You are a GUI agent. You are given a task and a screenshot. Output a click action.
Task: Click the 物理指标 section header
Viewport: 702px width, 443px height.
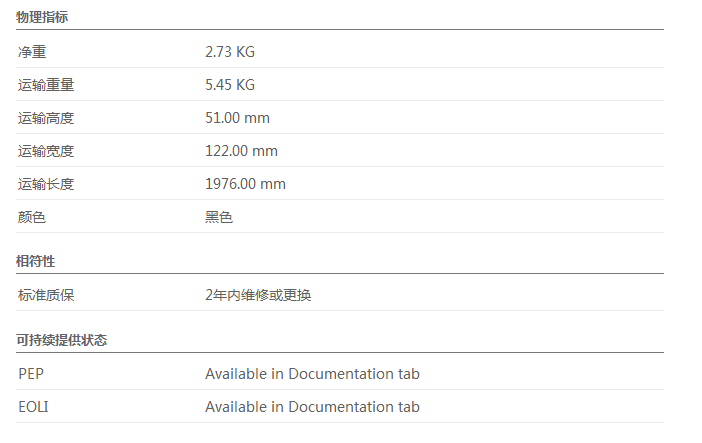pos(42,17)
